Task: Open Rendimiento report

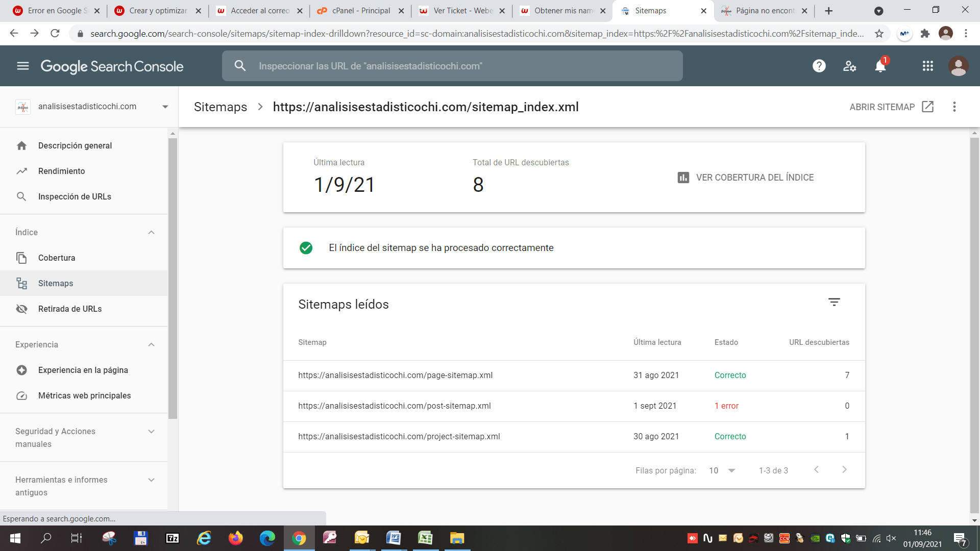Action: (x=84, y=171)
